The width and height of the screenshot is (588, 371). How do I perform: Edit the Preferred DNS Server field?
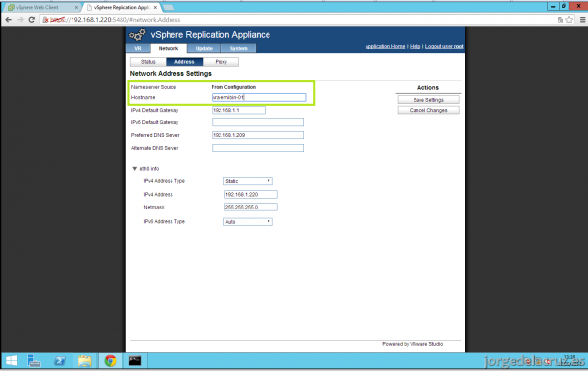coord(258,135)
